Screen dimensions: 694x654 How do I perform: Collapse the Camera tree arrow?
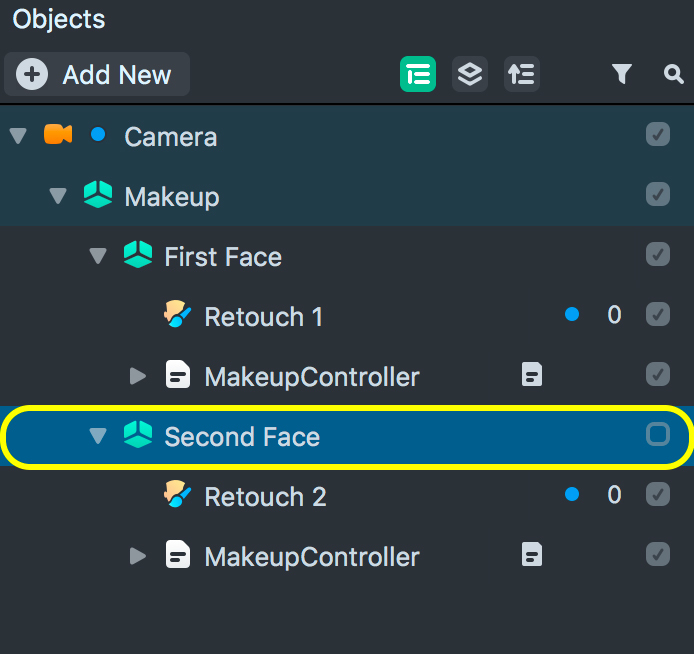pos(18,136)
